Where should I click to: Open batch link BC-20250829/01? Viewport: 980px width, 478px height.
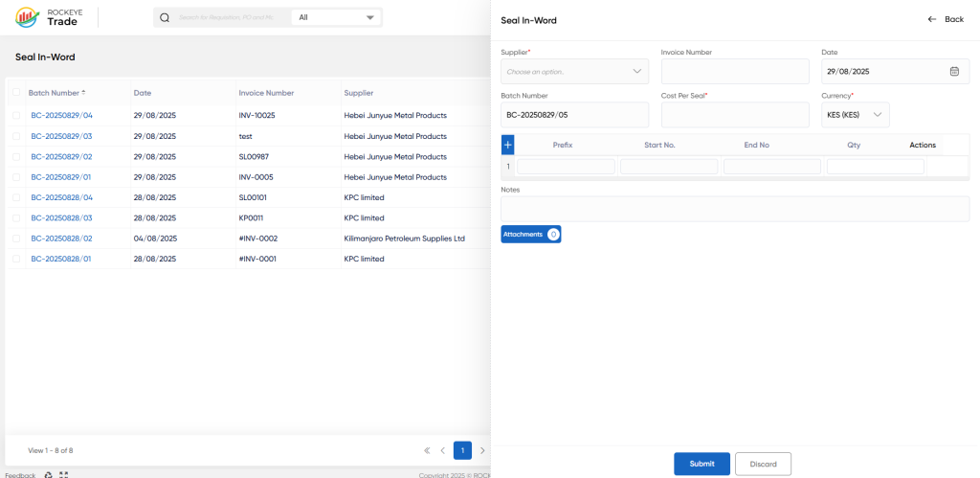pos(61,177)
